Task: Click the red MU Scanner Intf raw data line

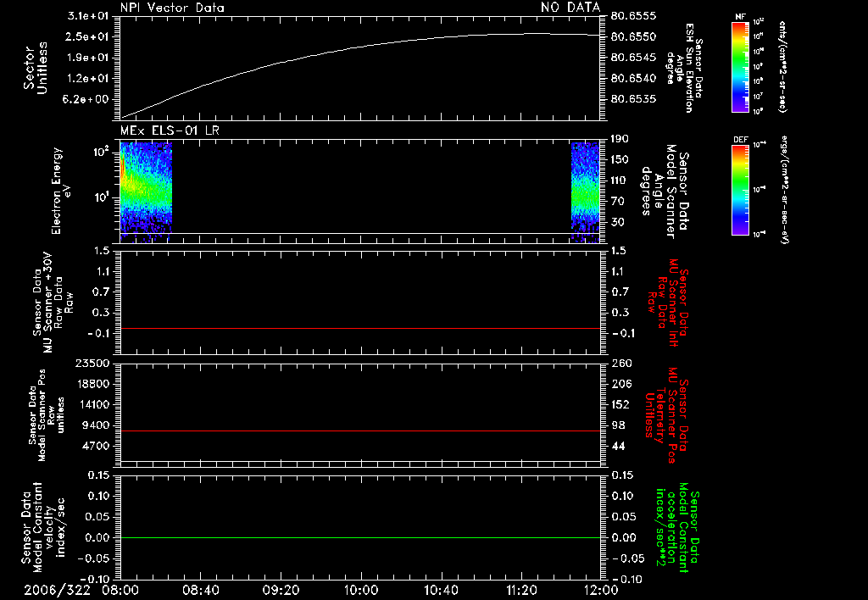Action: coord(359,328)
